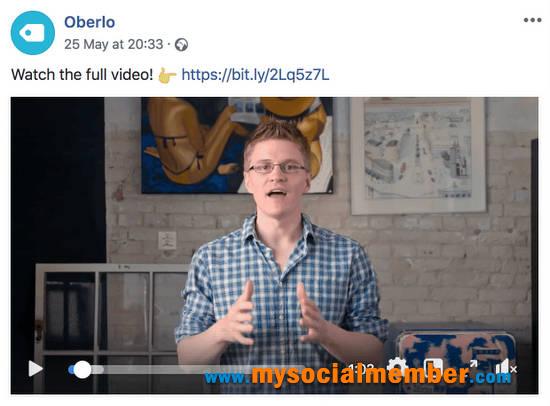Image resolution: width=550 pixels, height=406 pixels.
Task: Click the mysocialmember.com watermark
Action: (357, 375)
